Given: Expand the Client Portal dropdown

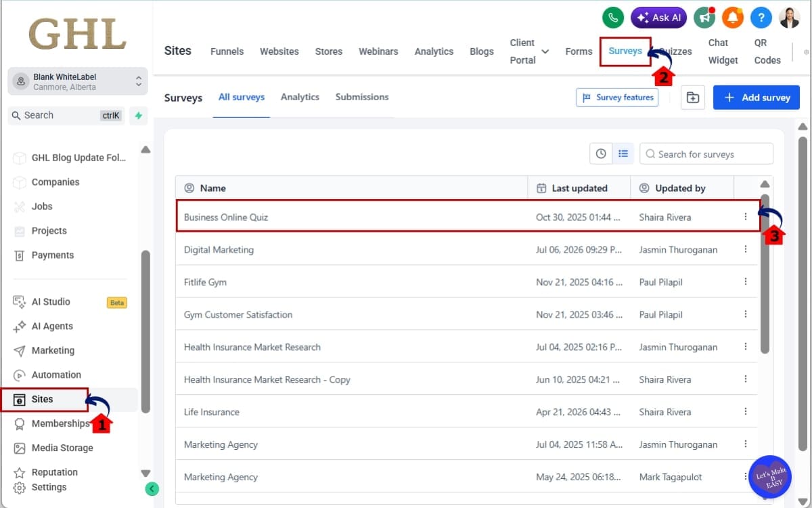Looking at the screenshot, I should tap(529, 51).
